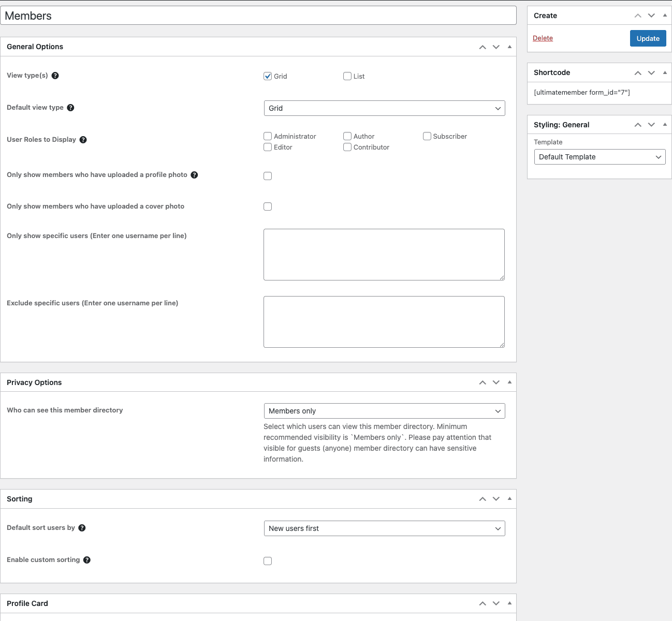
Task: Click the Sorting panel heading
Action: tap(20, 499)
